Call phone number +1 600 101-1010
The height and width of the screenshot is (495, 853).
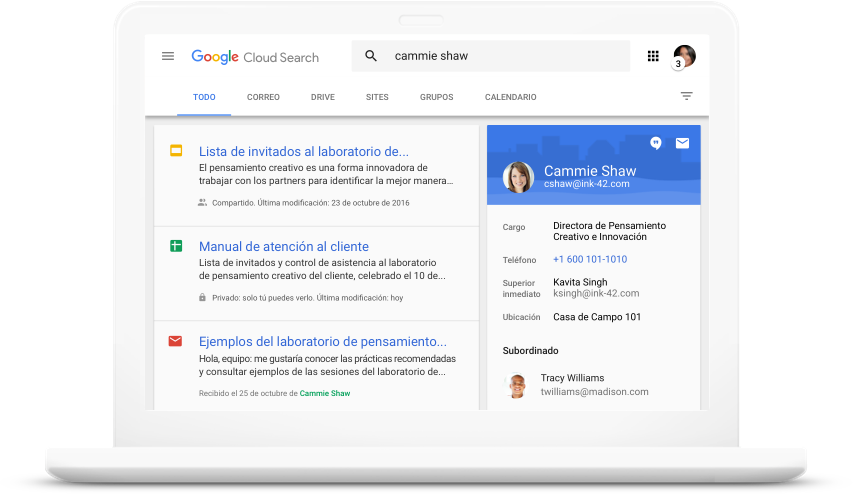(590, 259)
